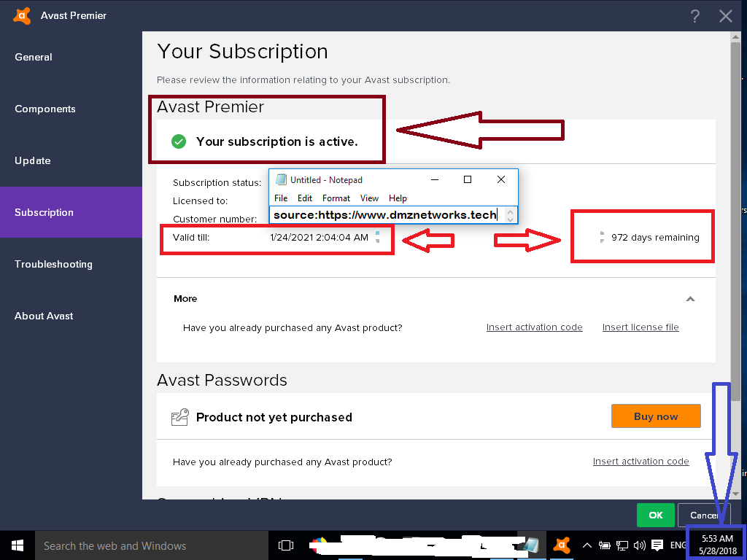Collapse the More section chevron
This screenshot has width=747, height=560.
[x=690, y=299]
